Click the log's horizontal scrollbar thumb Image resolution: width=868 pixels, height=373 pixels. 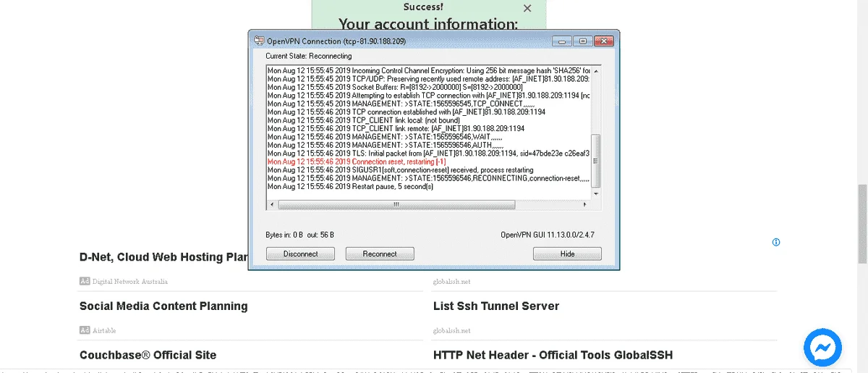pyautogui.click(x=396, y=205)
